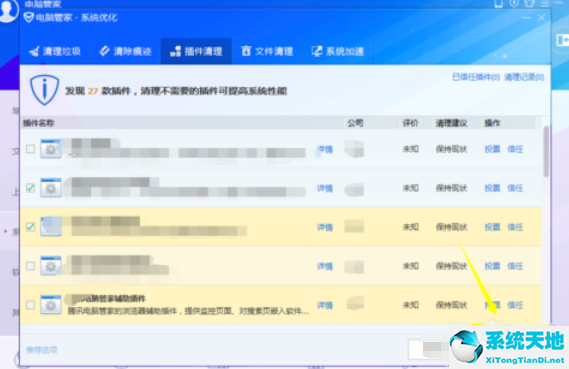The width and height of the screenshot is (569, 369).
Task: Tick the 电脑管家辅助插件 checkbox
Action: point(30,305)
